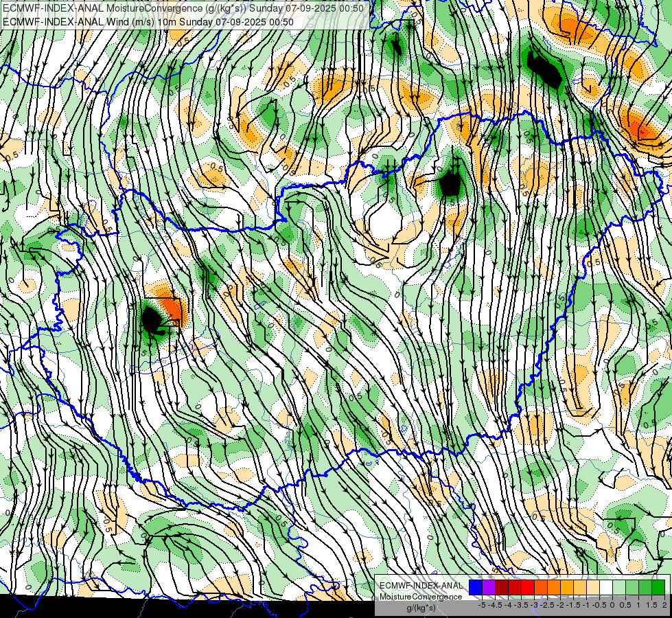Pick the orange-red swatch (-3 to -2.5)
The width and height of the screenshot is (672, 618).
click(x=541, y=588)
